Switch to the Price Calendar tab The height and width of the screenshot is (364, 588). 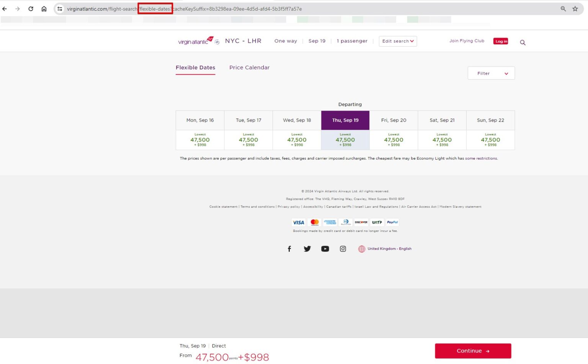point(249,67)
